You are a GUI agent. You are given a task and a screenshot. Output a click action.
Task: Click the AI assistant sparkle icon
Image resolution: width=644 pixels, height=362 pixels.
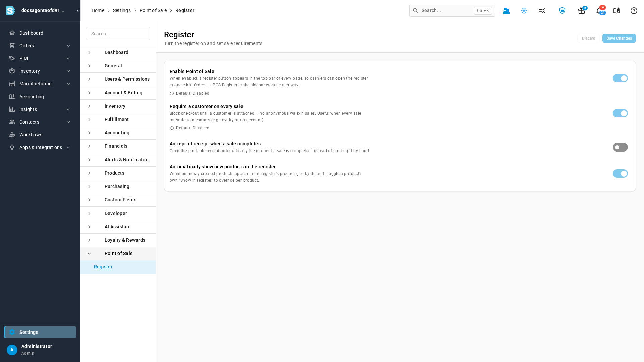pos(524,11)
